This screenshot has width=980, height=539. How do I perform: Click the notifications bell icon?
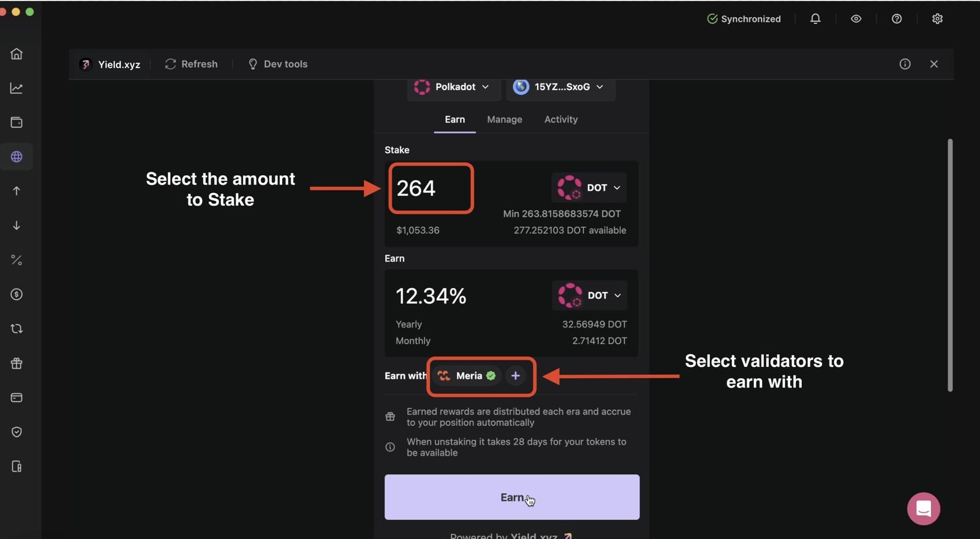[815, 19]
